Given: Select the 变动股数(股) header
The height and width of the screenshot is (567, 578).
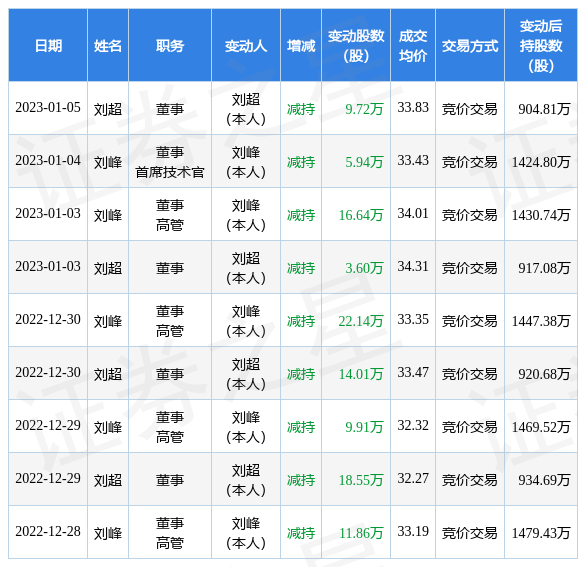Looking at the screenshot, I should point(356,46).
